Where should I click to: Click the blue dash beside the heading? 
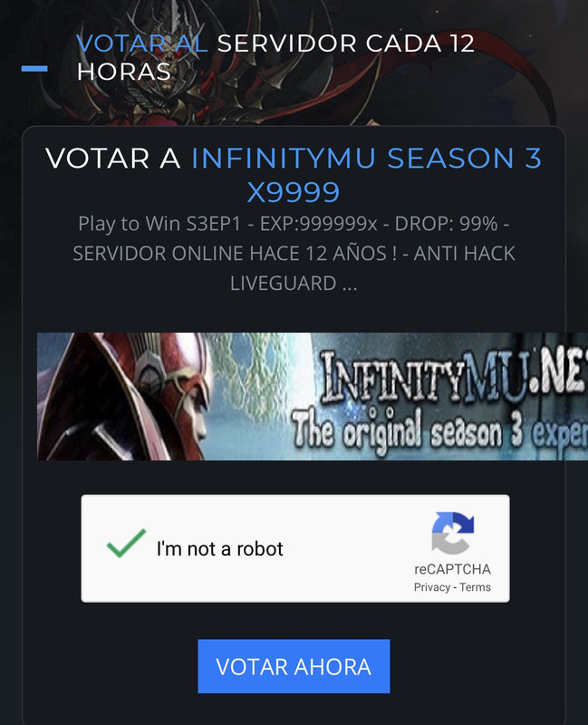click(x=34, y=69)
